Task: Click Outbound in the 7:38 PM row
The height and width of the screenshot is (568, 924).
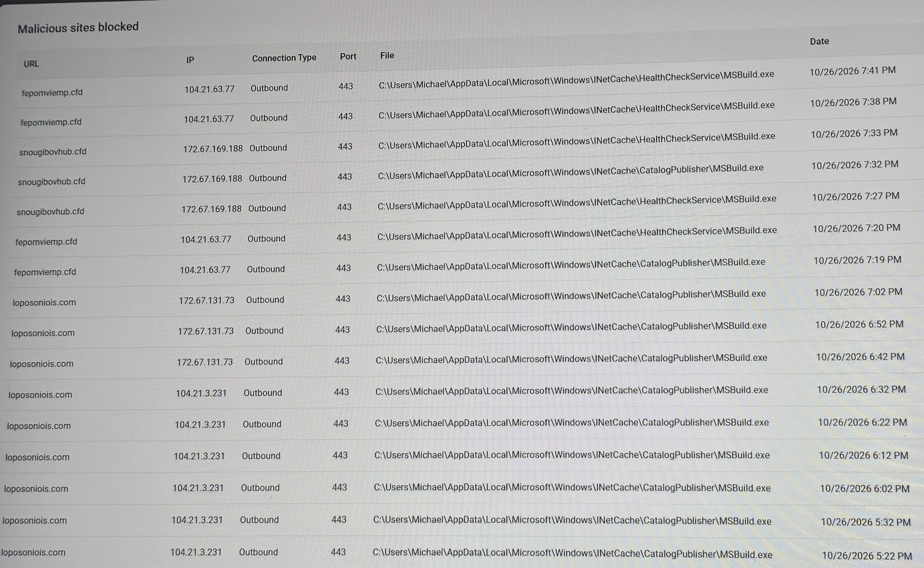Action: click(x=269, y=118)
